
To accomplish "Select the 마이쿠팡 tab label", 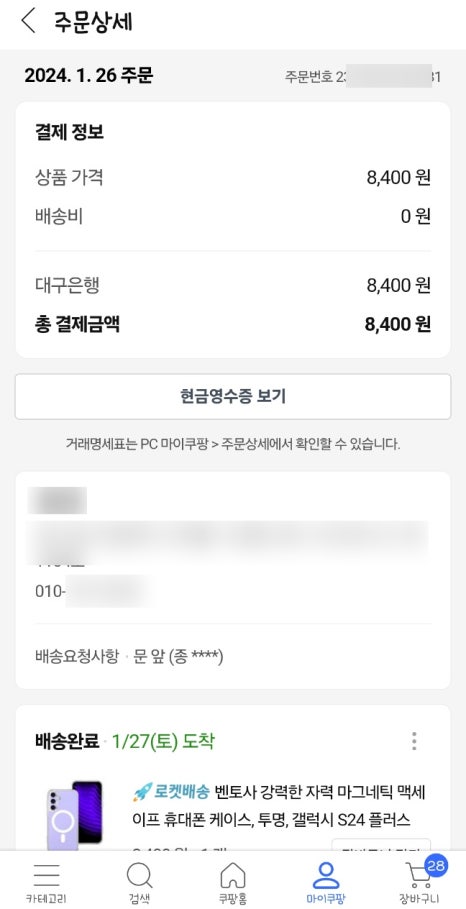I will point(326,899).
